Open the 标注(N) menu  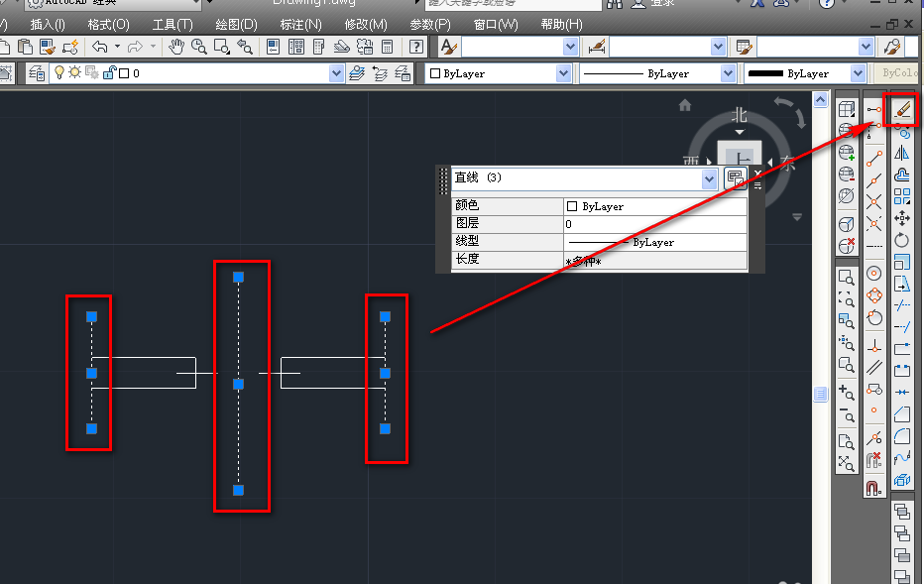pos(300,24)
